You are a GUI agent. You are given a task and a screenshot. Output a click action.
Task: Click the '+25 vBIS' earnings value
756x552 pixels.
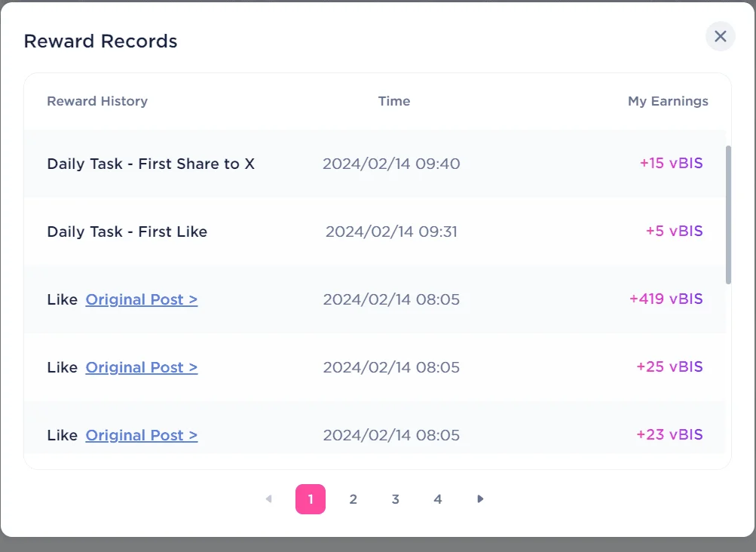(669, 366)
